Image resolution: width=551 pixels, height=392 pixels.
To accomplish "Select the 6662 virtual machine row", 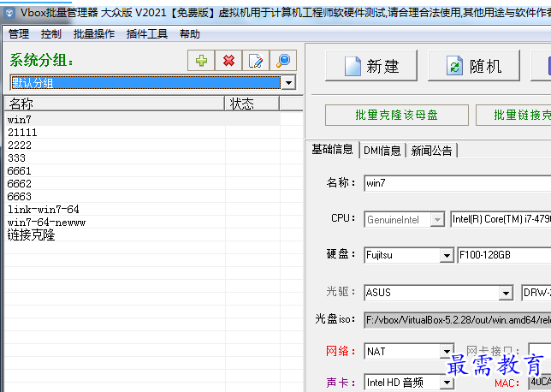I will (142, 183).
